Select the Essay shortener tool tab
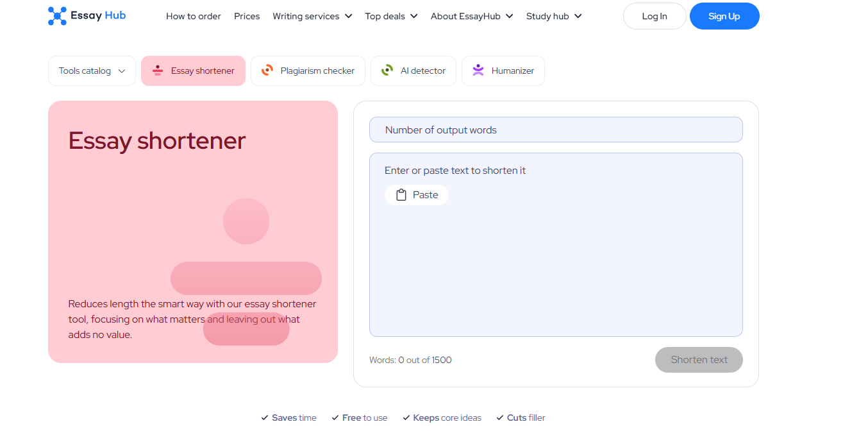This screenshot has height=440, width=868. point(193,71)
